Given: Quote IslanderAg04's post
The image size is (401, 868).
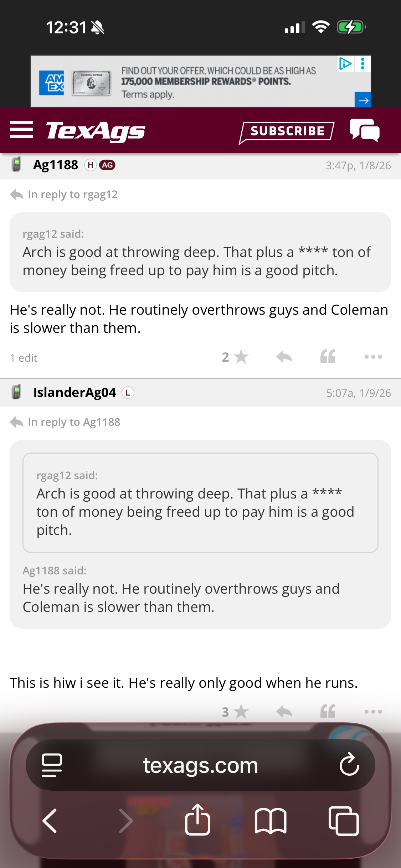Looking at the screenshot, I should point(328,712).
